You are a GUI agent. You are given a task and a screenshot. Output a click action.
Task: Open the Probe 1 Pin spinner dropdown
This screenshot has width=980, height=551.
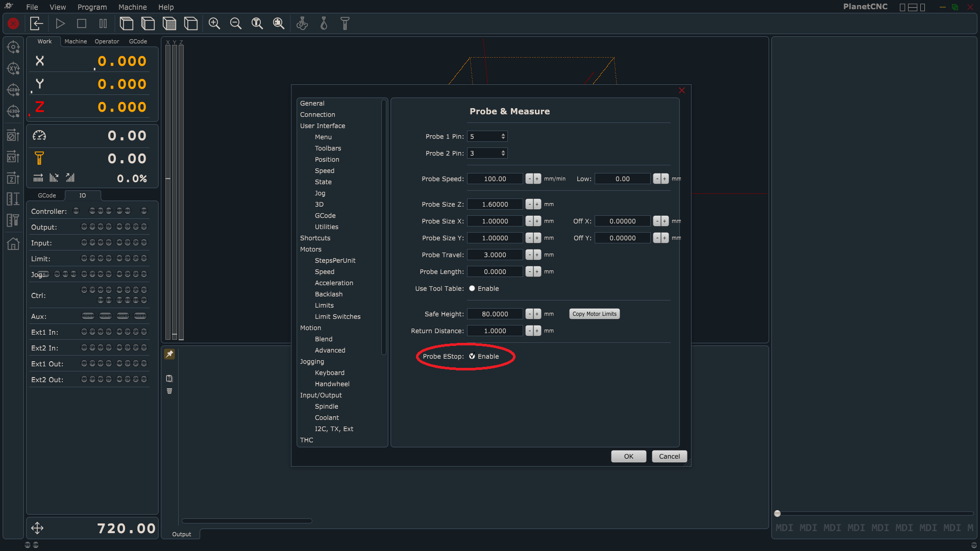click(x=503, y=137)
